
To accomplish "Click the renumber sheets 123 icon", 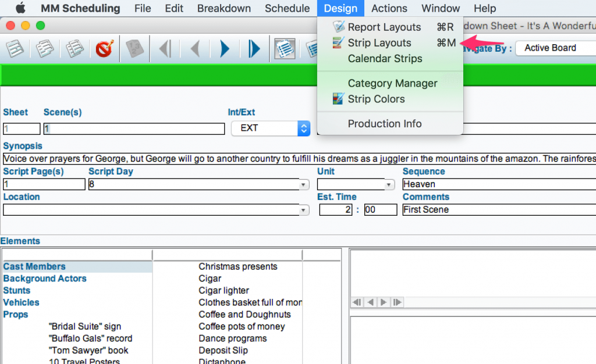I will tap(134, 49).
